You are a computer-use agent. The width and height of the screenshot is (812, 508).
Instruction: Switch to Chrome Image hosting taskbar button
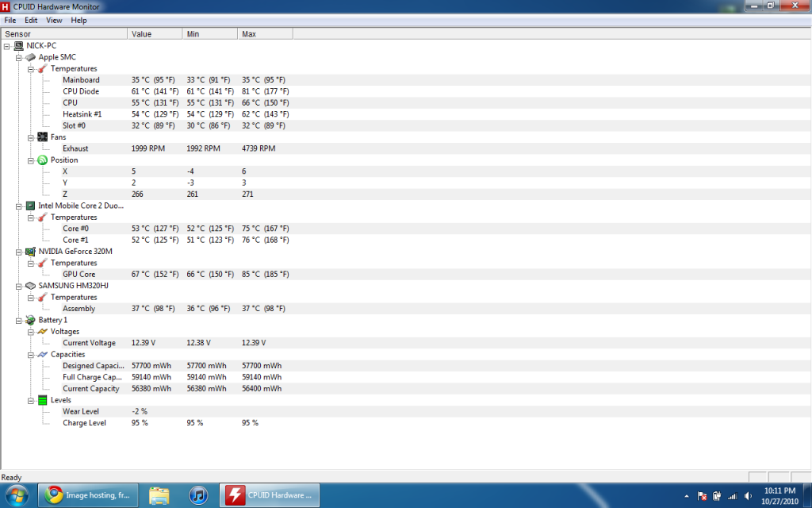pyautogui.click(x=89, y=495)
